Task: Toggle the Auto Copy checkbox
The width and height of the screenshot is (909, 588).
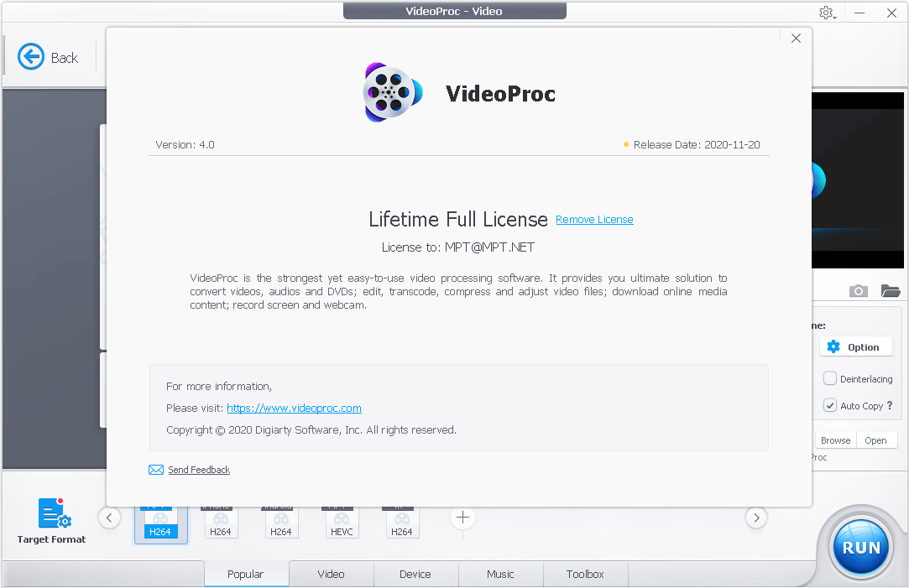Action: tap(830, 405)
